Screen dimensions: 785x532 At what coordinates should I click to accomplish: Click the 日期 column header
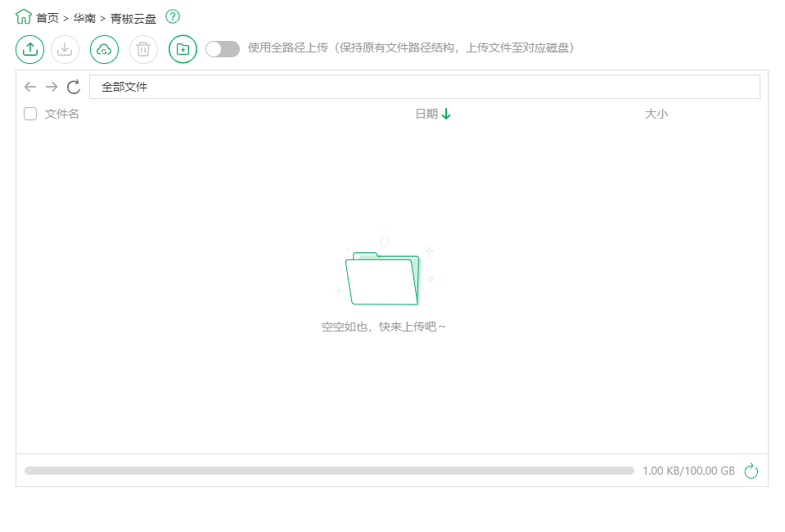(x=426, y=114)
